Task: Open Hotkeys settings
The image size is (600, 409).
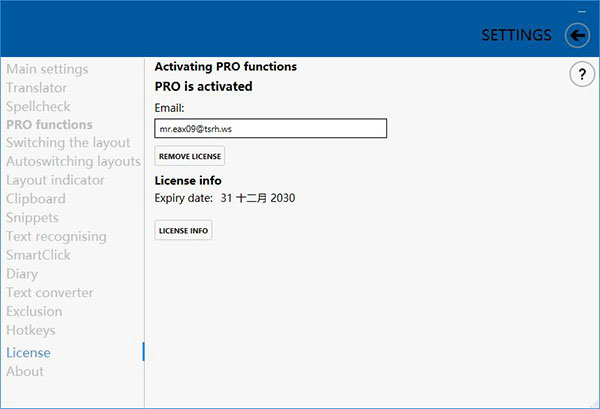Action: tap(31, 330)
